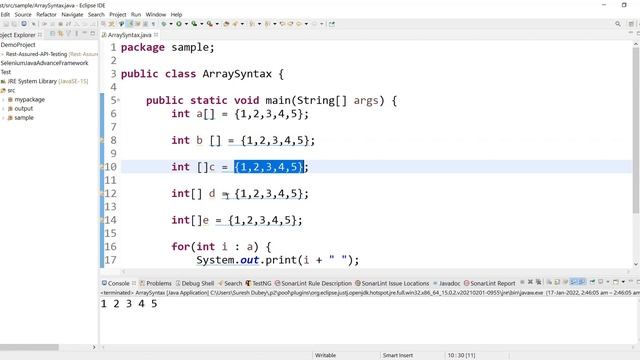Click the blue circular icon in main toolbar
The image size is (640, 360).
pos(24,24)
